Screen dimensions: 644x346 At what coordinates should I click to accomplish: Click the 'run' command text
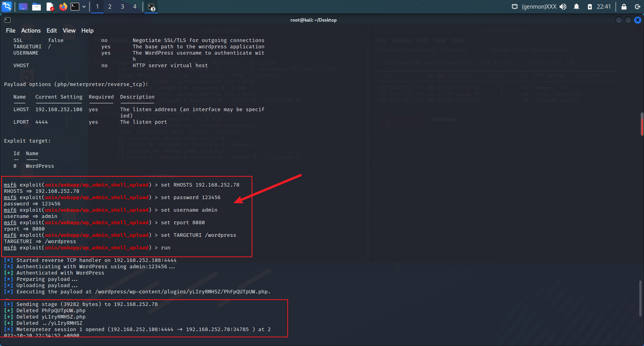[x=166, y=248]
